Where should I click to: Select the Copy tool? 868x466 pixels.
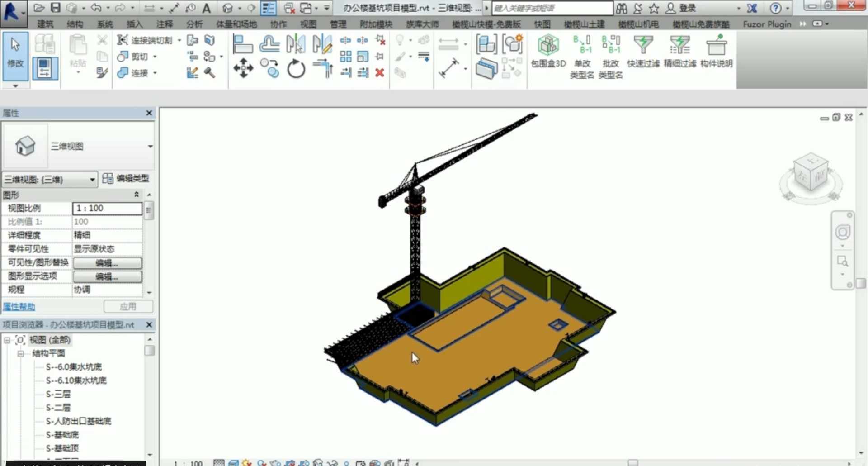(269, 69)
